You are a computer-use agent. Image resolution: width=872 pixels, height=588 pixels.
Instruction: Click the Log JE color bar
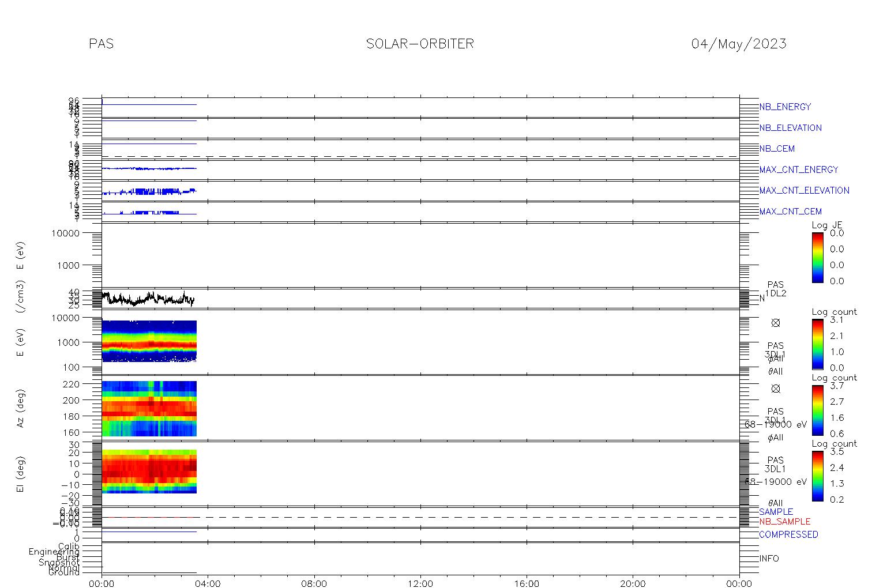coord(818,257)
